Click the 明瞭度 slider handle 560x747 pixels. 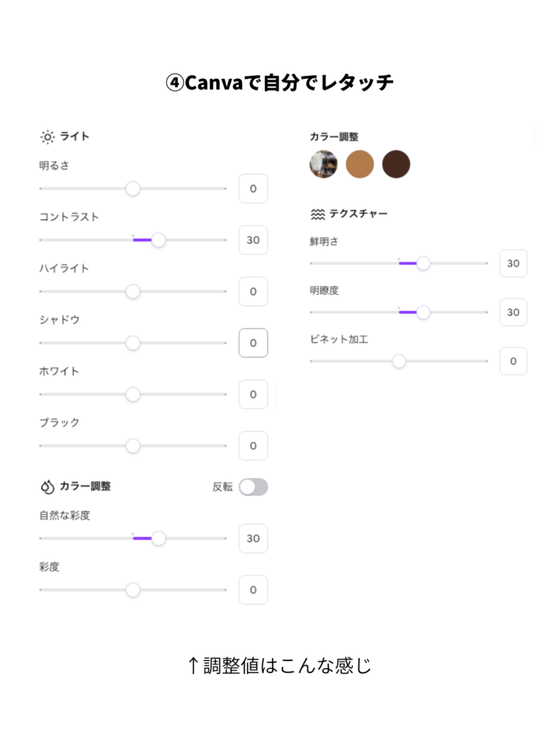(424, 312)
